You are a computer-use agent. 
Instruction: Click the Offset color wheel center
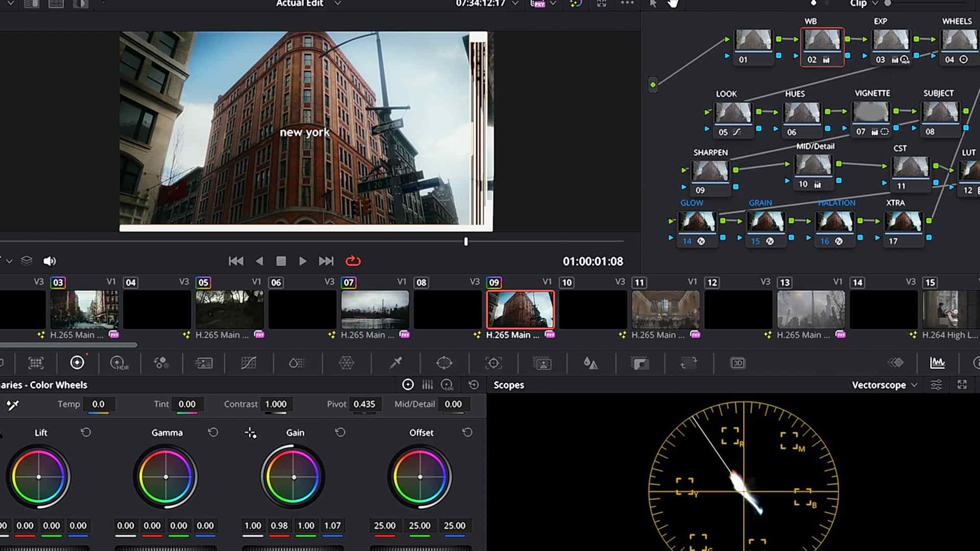(x=420, y=477)
